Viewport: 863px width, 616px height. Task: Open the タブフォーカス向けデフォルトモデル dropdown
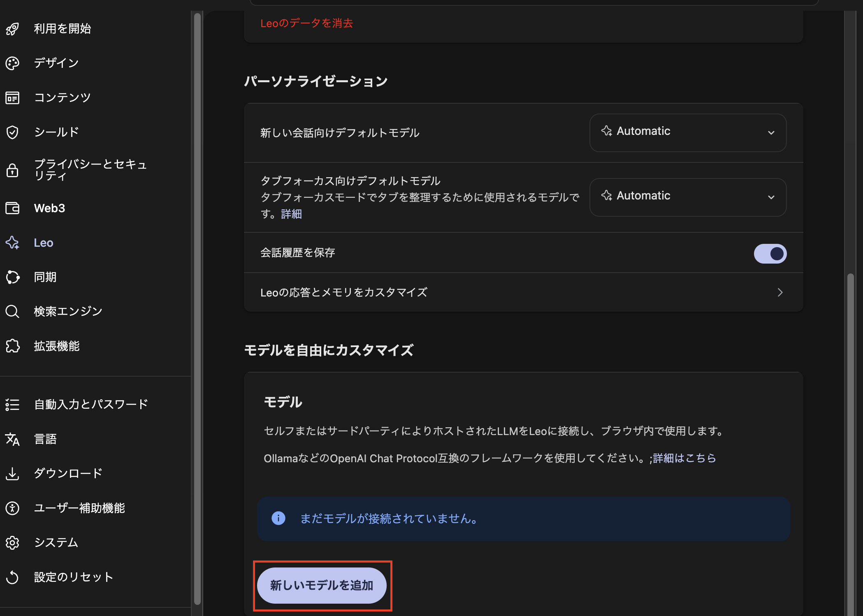click(688, 197)
